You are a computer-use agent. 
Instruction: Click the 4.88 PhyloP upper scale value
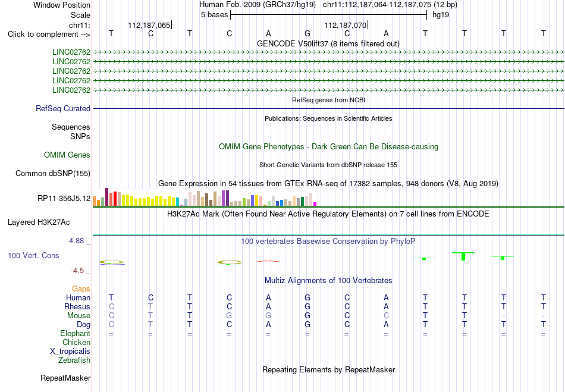coord(76,241)
